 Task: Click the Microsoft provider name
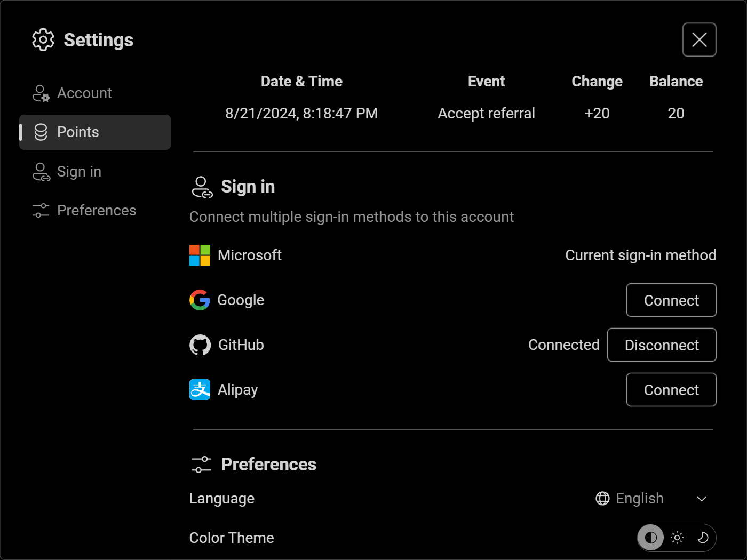[250, 255]
